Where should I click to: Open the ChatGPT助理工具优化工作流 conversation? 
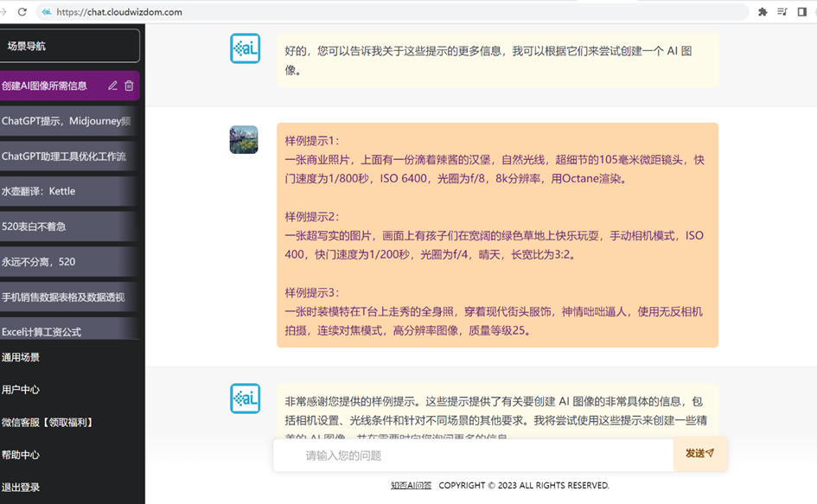pyautogui.click(x=69, y=156)
